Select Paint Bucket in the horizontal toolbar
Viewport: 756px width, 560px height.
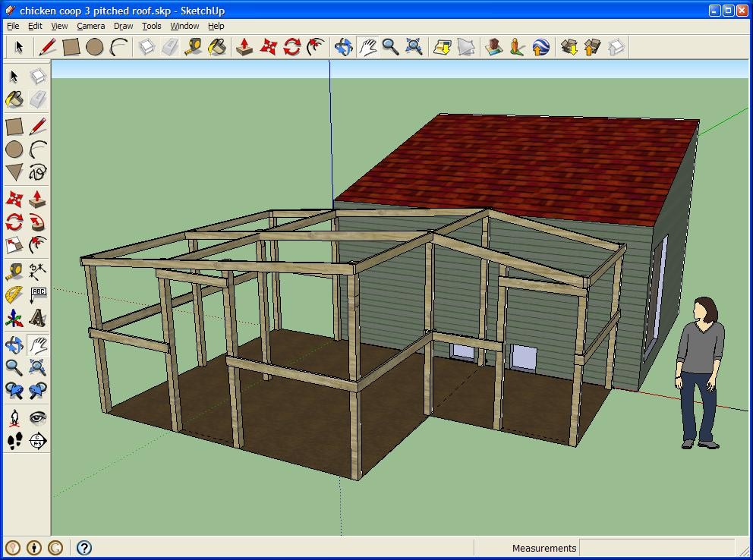[217, 47]
